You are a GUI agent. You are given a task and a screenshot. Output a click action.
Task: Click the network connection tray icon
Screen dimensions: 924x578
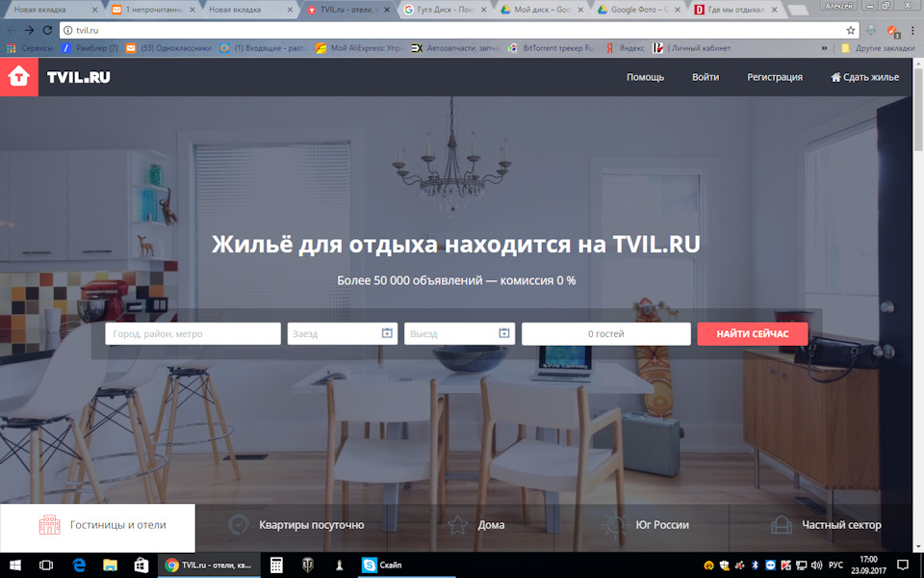(x=802, y=565)
